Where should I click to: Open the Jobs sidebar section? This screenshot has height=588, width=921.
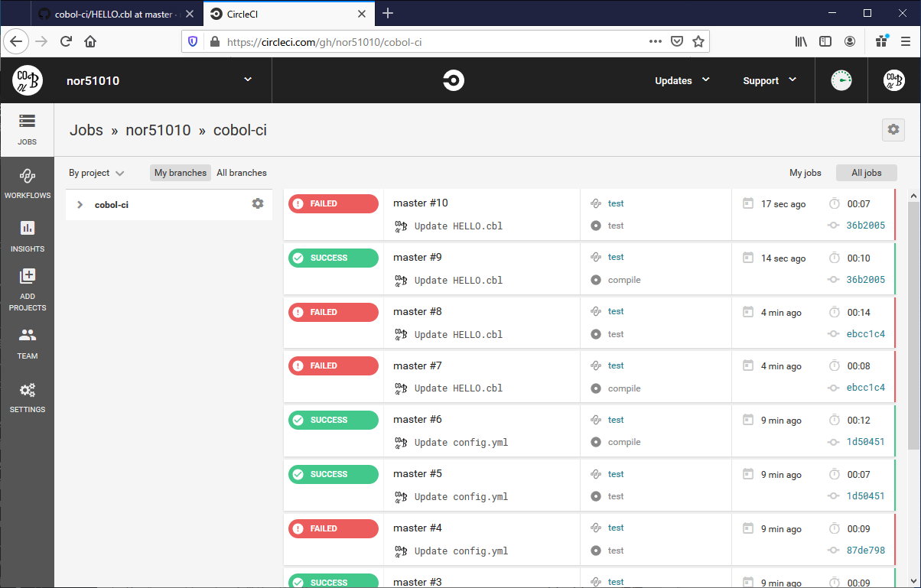(x=27, y=129)
